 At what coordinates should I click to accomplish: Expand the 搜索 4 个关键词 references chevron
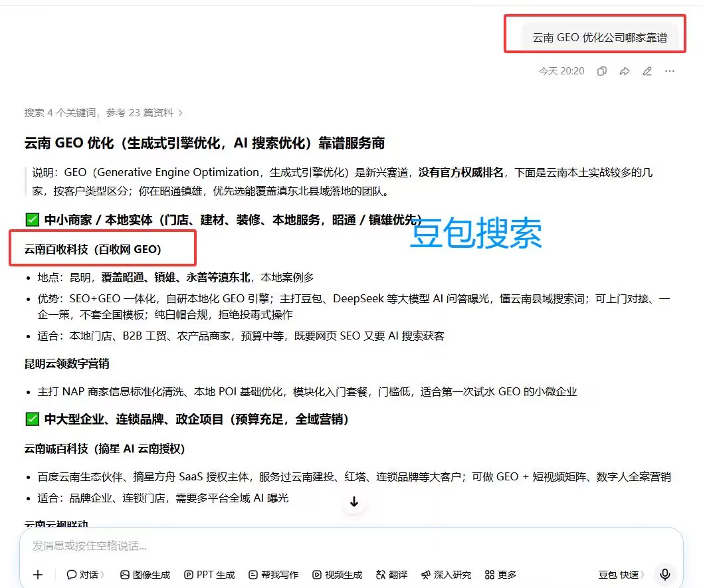point(181,113)
